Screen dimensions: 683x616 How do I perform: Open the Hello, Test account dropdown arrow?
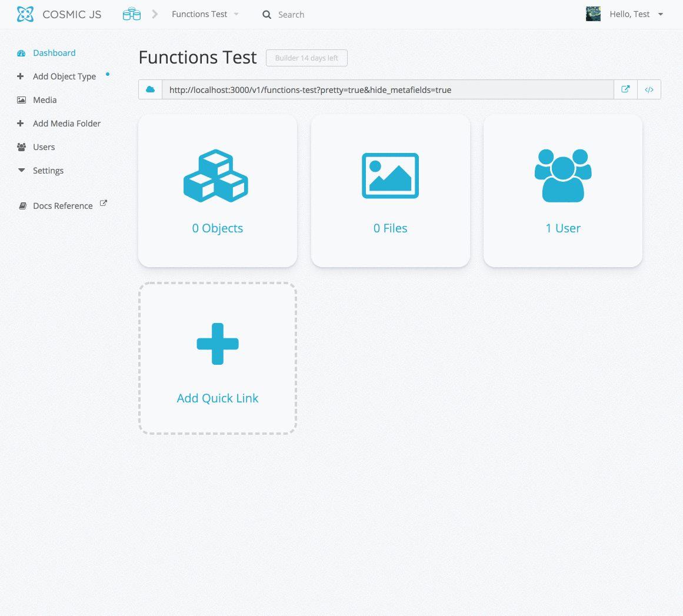[x=660, y=14]
